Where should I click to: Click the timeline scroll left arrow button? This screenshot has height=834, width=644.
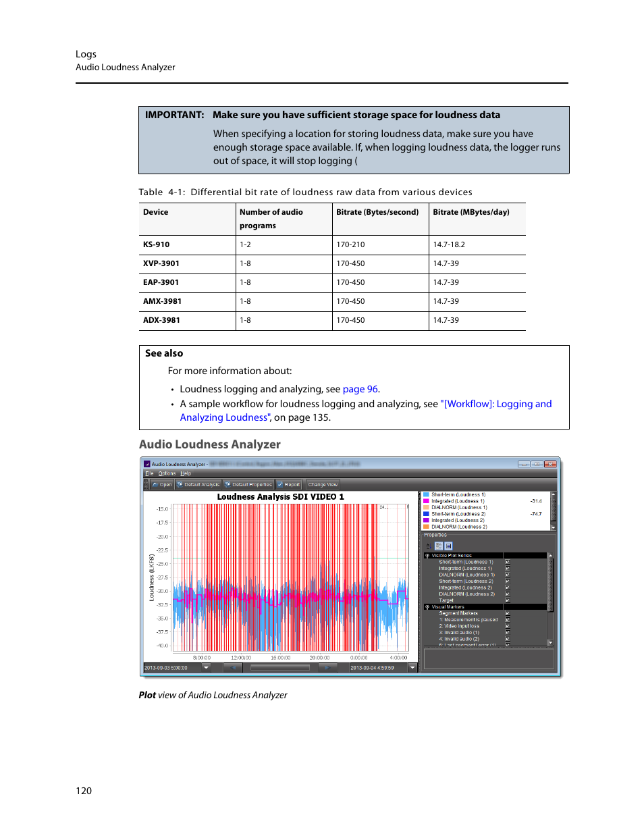[233, 667]
